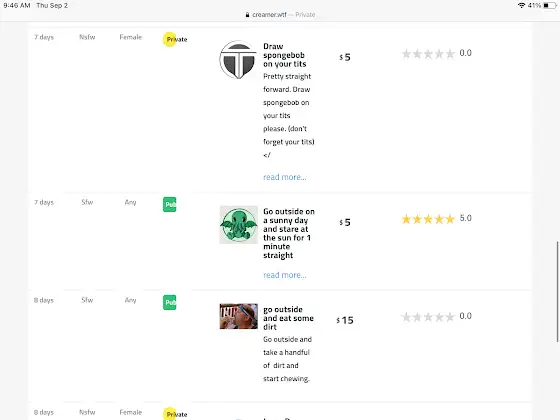This screenshot has height=420, width=560.
Task: Open the 'Draw spongebob' request title
Action: (285, 55)
